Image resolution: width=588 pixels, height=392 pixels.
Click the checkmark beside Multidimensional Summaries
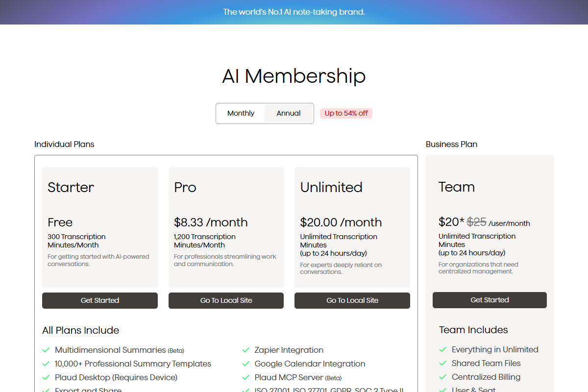[46, 350]
